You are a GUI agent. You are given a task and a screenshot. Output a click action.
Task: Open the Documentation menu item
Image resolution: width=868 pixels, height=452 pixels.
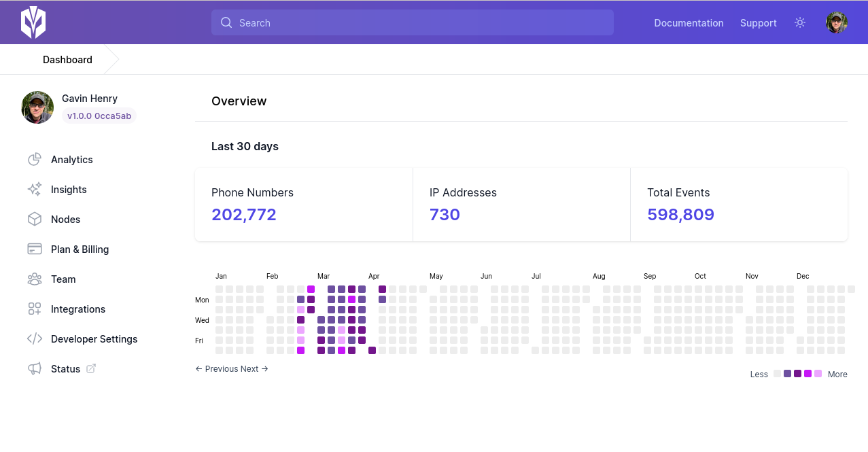[689, 22]
